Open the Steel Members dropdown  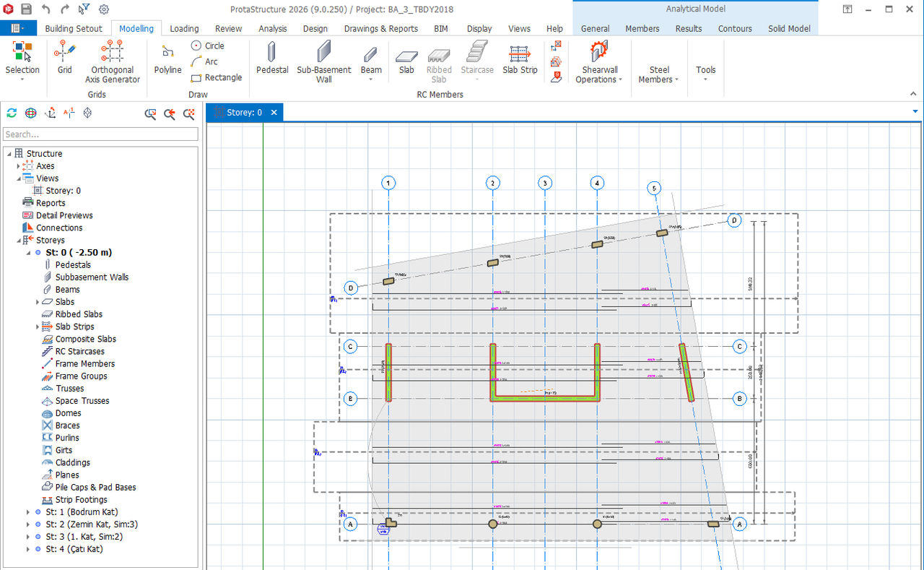[658, 74]
